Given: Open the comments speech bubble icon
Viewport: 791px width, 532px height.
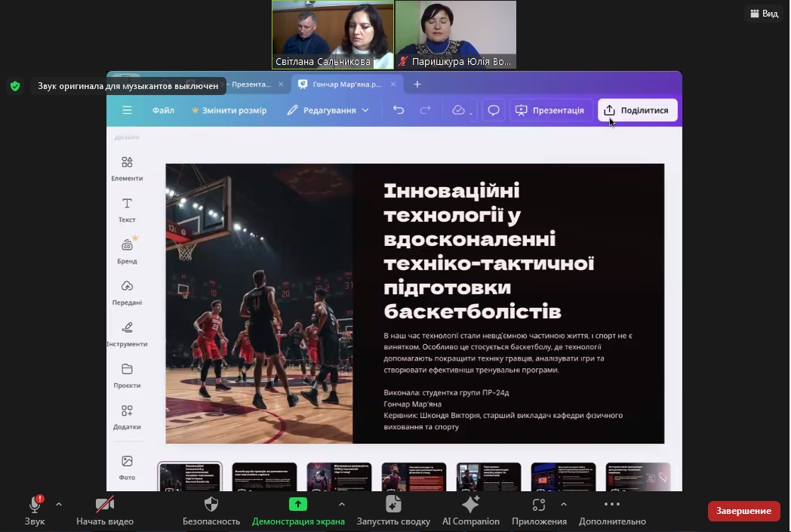Looking at the screenshot, I should [x=494, y=110].
